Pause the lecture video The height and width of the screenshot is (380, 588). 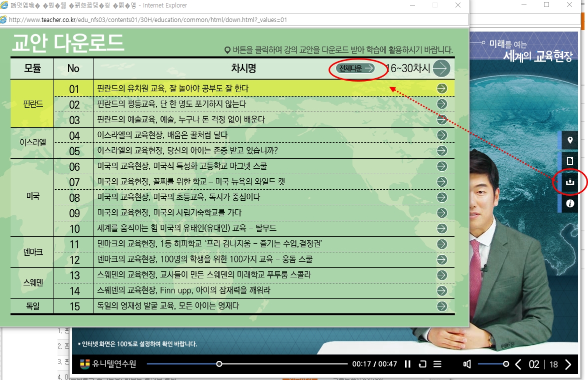407,364
